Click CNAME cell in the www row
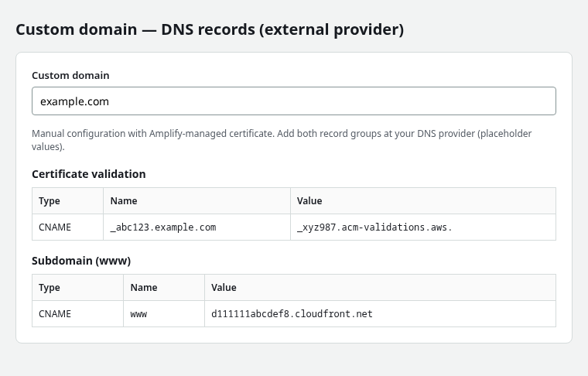The width and height of the screenshot is (588, 376). pyautogui.click(x=77, y=314)
